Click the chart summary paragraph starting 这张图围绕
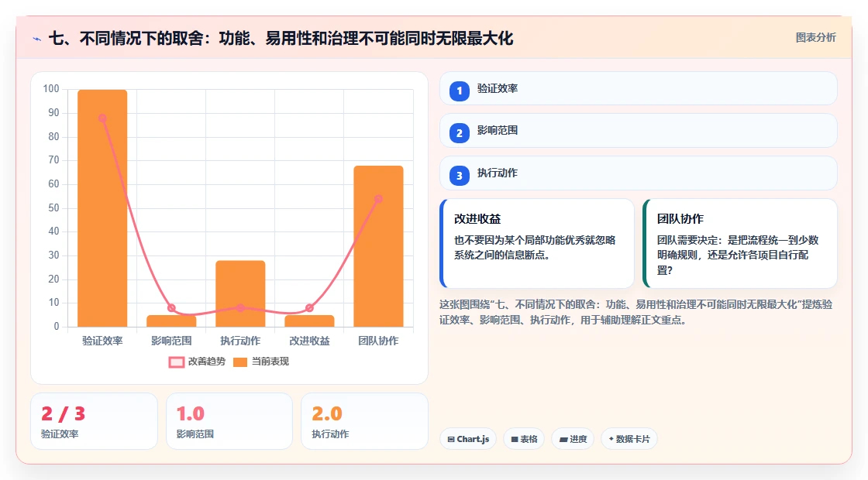 point(636,312)
